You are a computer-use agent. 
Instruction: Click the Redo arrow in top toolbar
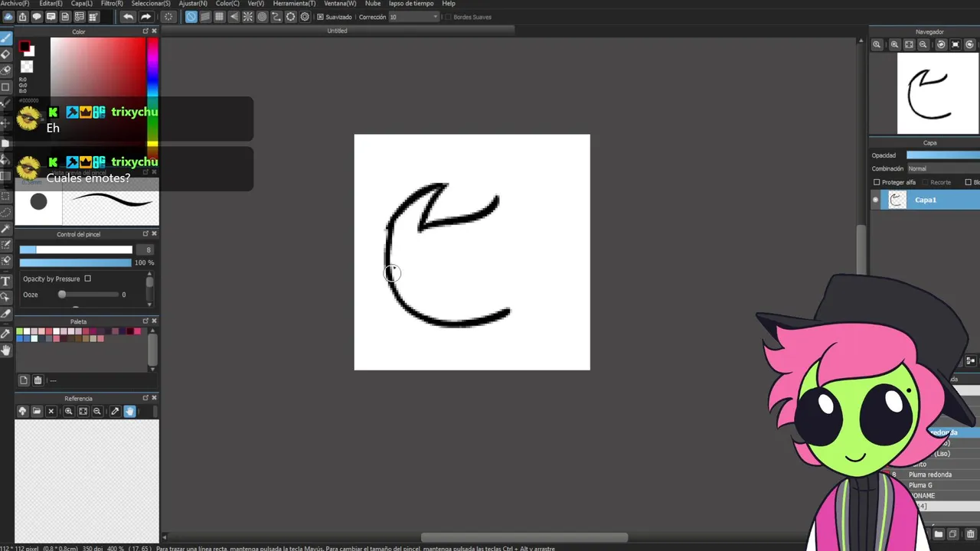[145, 17]
